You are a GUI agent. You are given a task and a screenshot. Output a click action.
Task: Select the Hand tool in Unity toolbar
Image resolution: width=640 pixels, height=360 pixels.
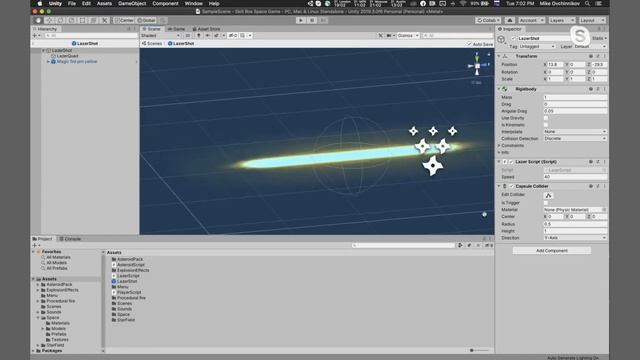38,20
